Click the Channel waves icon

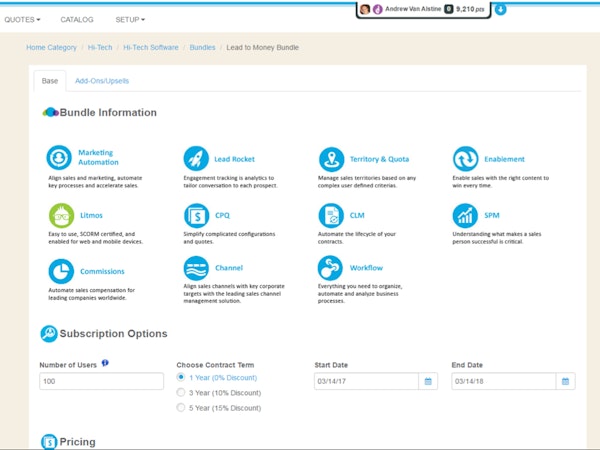196,268
